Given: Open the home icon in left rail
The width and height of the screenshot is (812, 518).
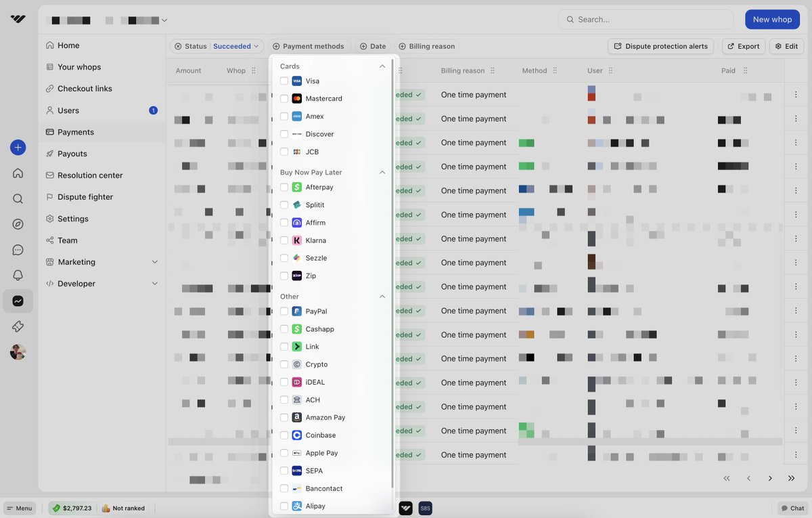Looking at the screenshot, I should 18,173.
